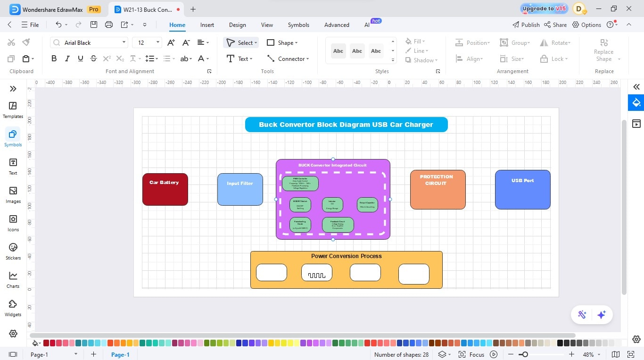Toggle Strikethrough formatting

94,59
